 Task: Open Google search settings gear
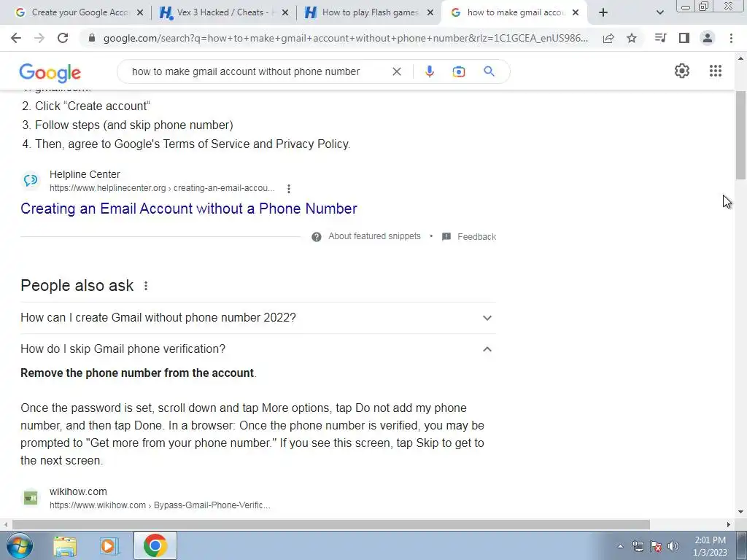coord(682,71)
